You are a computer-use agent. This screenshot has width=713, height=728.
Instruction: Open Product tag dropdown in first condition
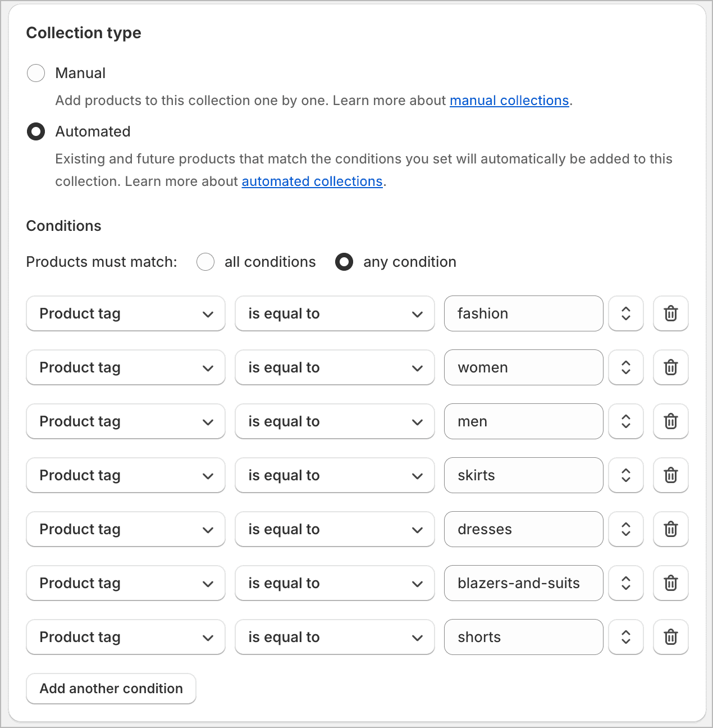tap(126, 313)
